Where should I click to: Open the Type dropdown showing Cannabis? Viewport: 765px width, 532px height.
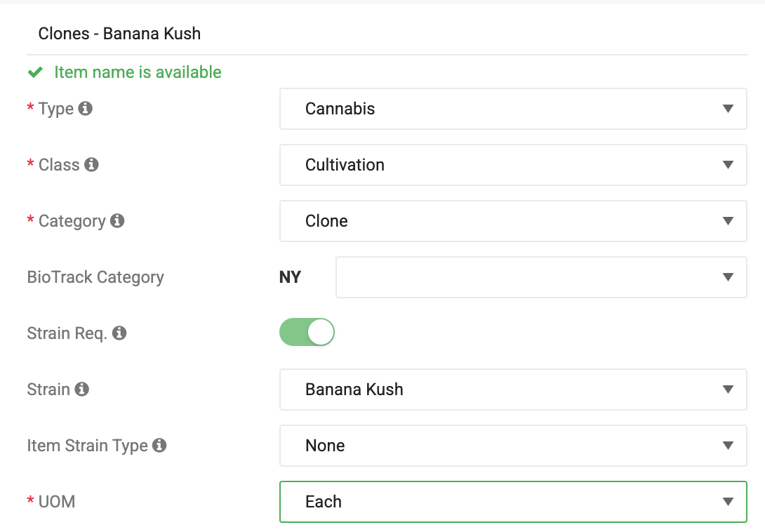513,108
